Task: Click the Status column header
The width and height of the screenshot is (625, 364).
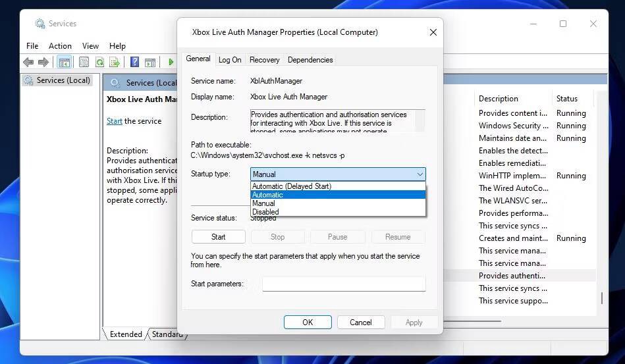Action: tap(567, 99)
